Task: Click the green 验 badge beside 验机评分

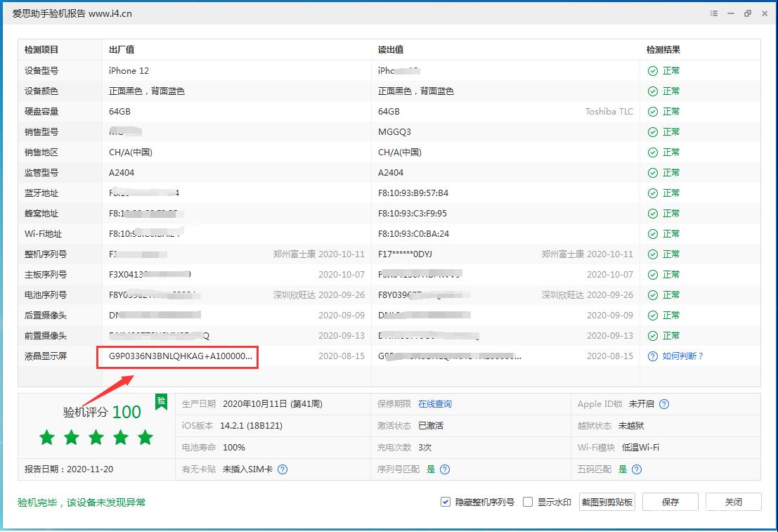Action: click(x=160, y=402)
